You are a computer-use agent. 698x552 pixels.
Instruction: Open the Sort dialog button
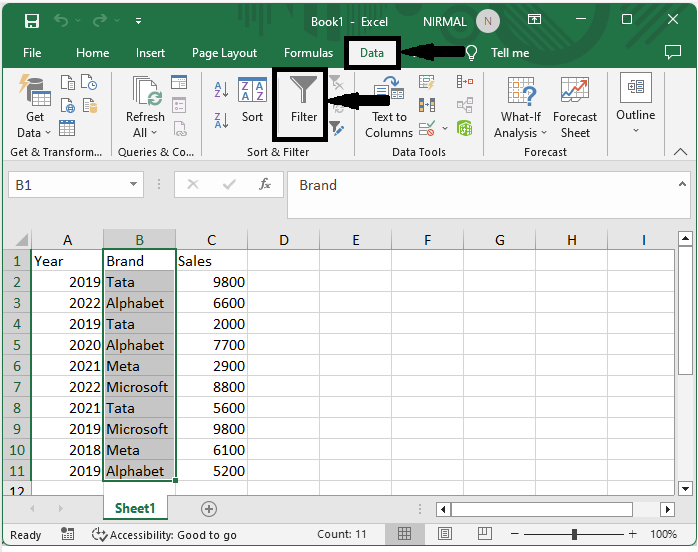coord(252,100)
